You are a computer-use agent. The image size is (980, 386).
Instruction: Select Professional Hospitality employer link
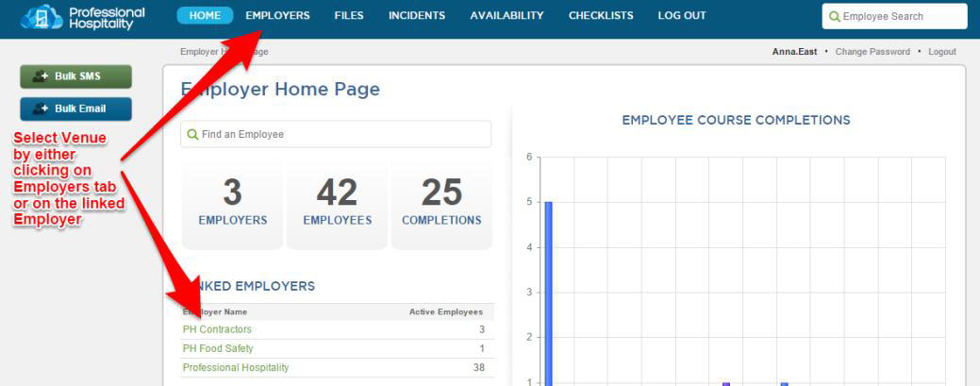[x=236, y=367]
